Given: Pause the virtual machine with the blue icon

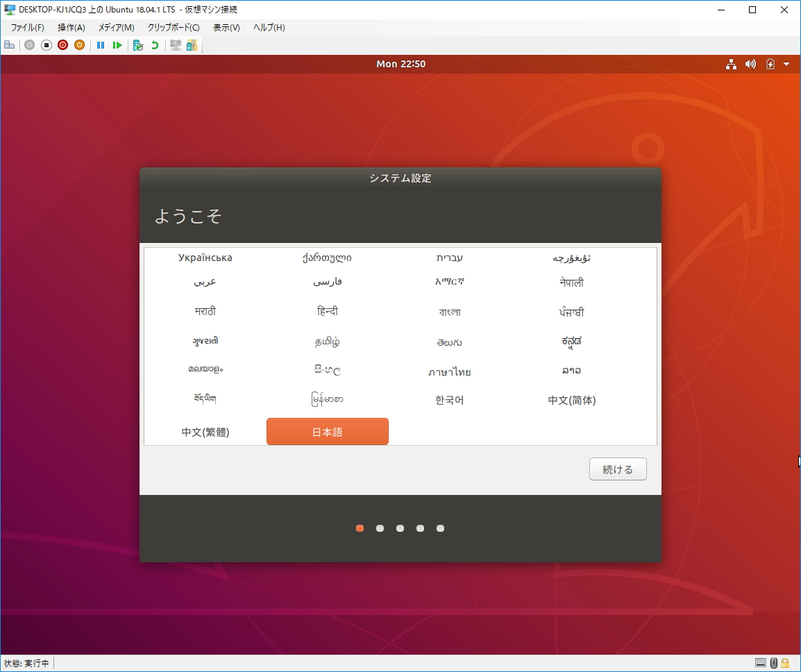Looking at the screenshot, I should (101, 45).
